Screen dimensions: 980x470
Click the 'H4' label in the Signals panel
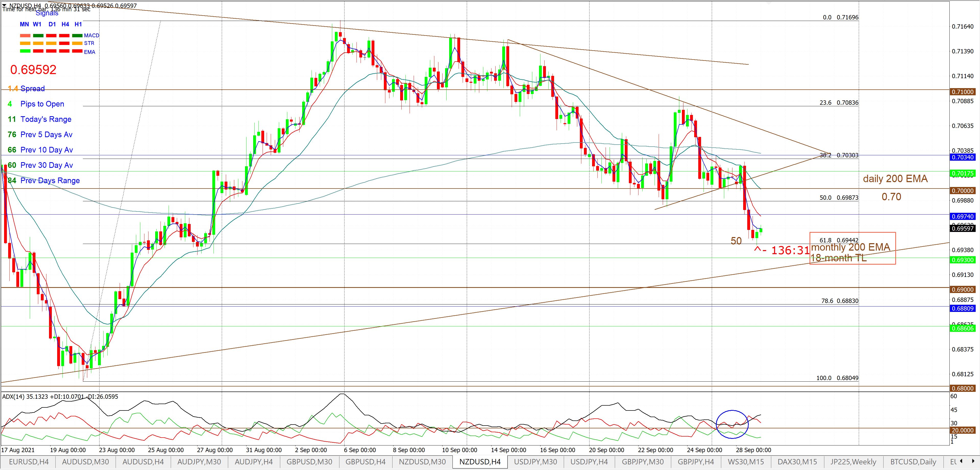pyautogui.click(x=65, y=24)
